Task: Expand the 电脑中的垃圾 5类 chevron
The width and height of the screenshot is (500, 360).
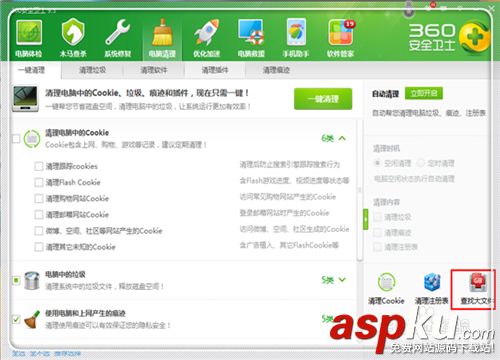Action: click(x=342, y=280)
